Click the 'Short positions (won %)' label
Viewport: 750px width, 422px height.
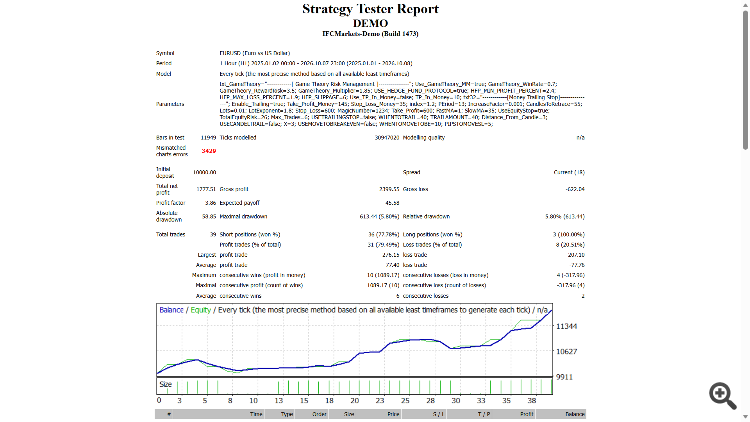point(250,234)
